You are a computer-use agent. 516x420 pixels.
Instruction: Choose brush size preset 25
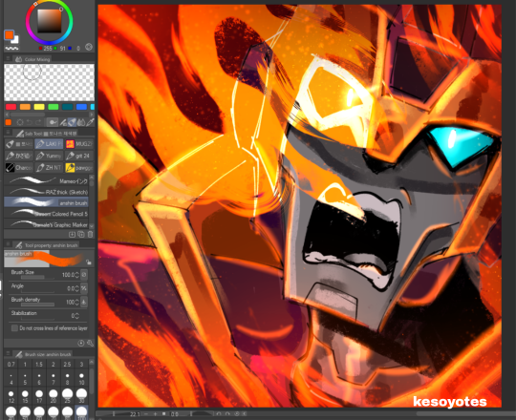point(67,397)
